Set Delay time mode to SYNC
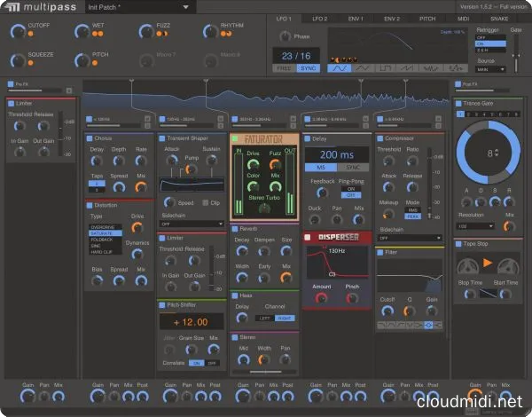532x417 pixels. (x=352, y=167)
